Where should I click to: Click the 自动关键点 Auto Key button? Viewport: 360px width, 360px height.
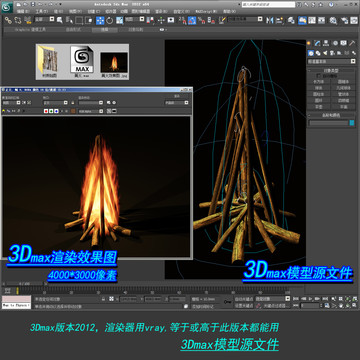[x=244, y=299]
